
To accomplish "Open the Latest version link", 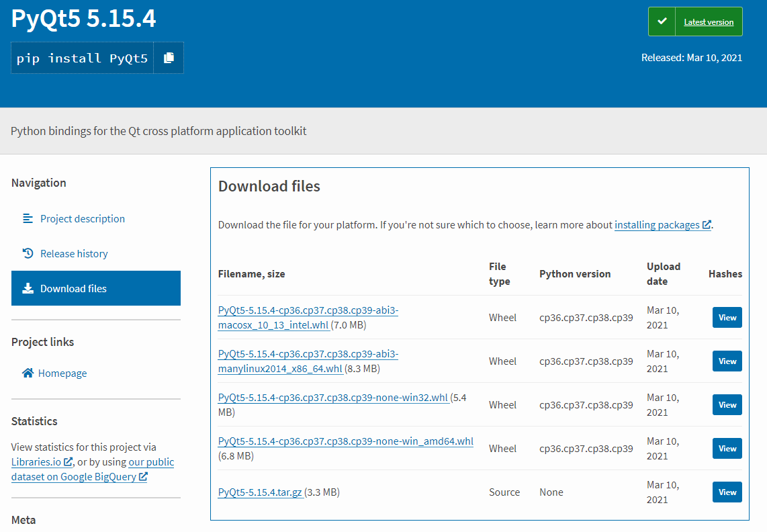I will click(709, 21).
